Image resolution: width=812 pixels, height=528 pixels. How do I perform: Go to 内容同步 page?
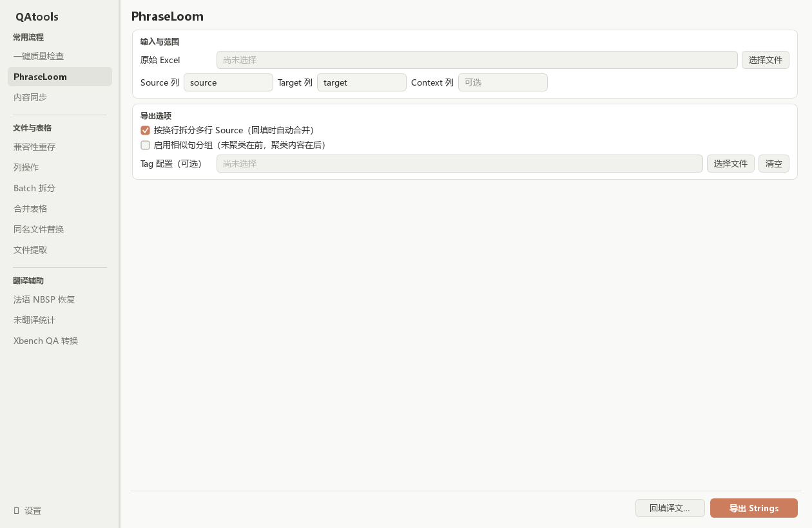[x=60, y=97]
